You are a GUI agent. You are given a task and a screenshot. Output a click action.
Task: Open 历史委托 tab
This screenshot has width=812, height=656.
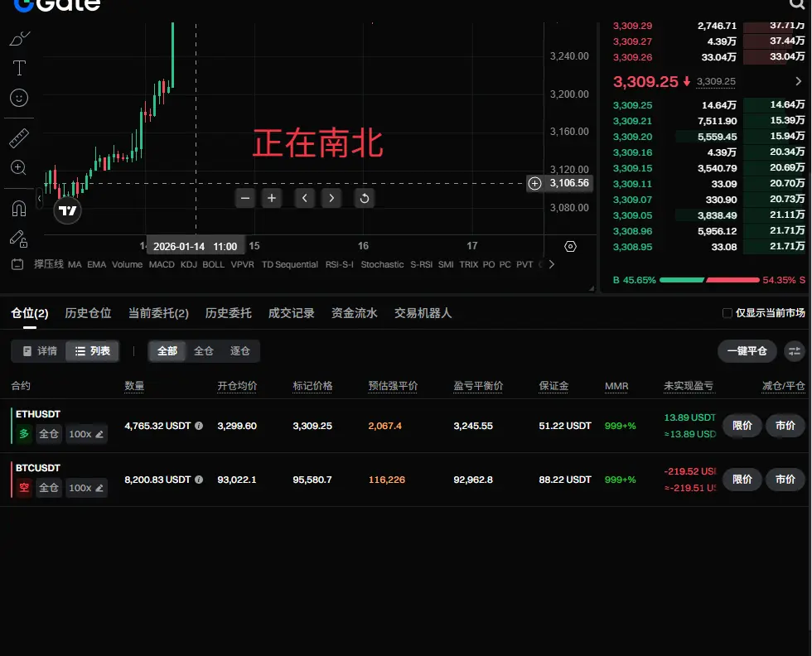229,314
